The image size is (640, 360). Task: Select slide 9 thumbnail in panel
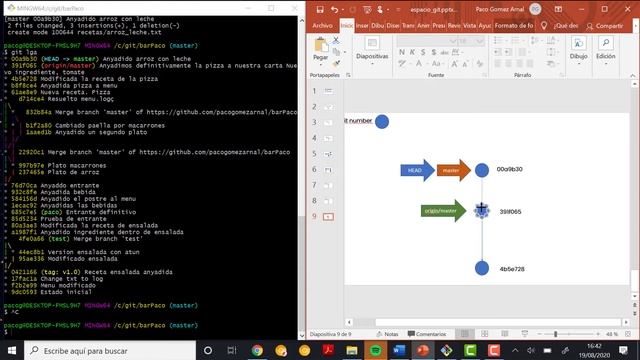coord(329,216)
